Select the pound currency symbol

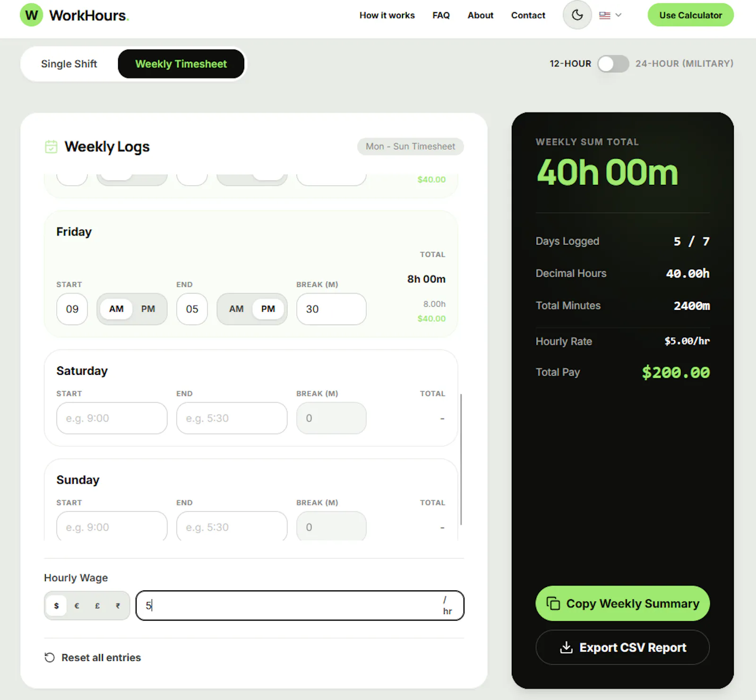click(97, 605)
